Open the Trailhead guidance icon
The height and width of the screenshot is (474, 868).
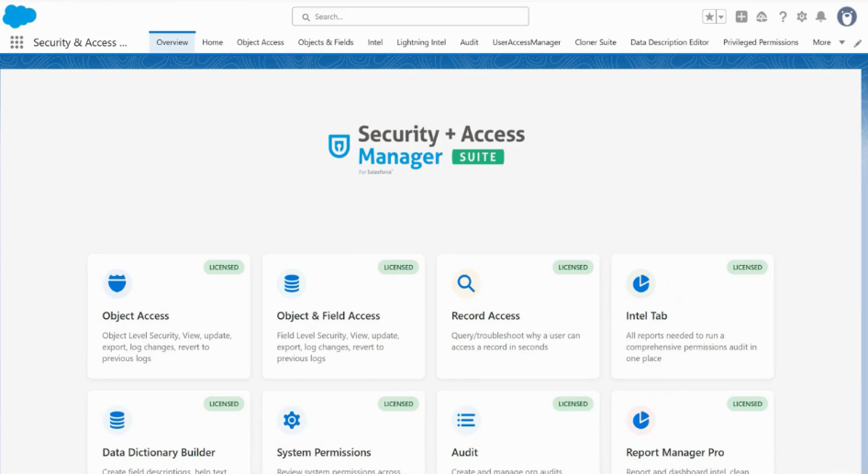coord(762,17)
